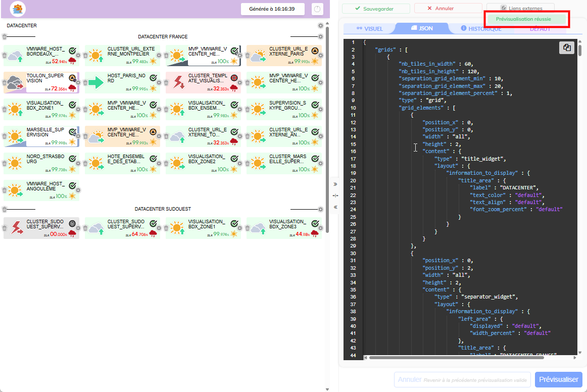The image size is (587, 392).
Task: Delete the DATACENTER SUDOUEST separator via trash icon
Action: (x=5, y=209)
